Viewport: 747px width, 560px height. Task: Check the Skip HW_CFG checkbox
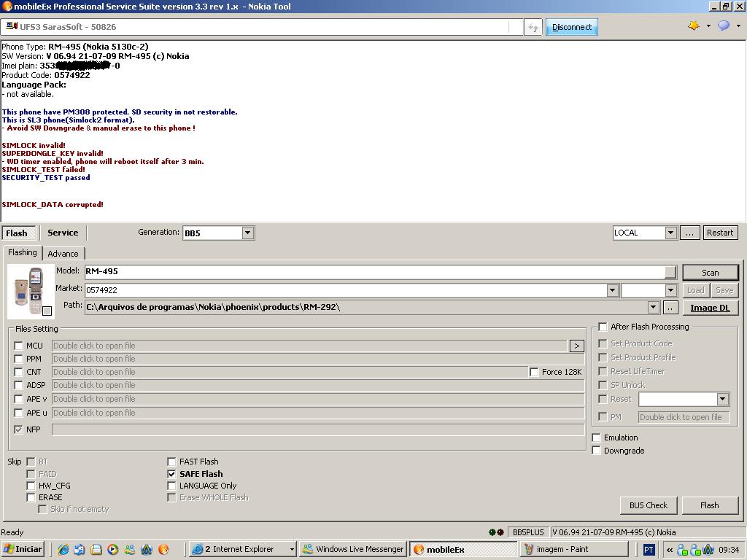coord(31,486)
